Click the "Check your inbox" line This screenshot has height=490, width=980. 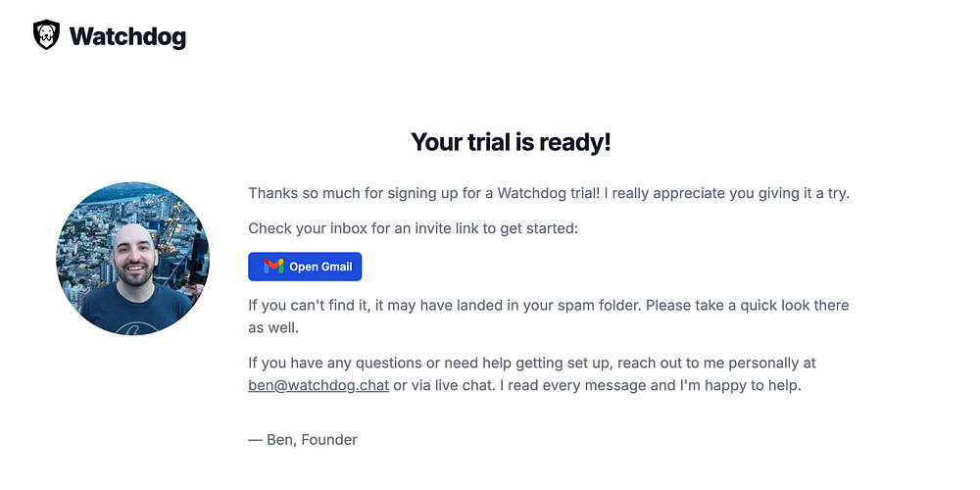pos(413,228)
